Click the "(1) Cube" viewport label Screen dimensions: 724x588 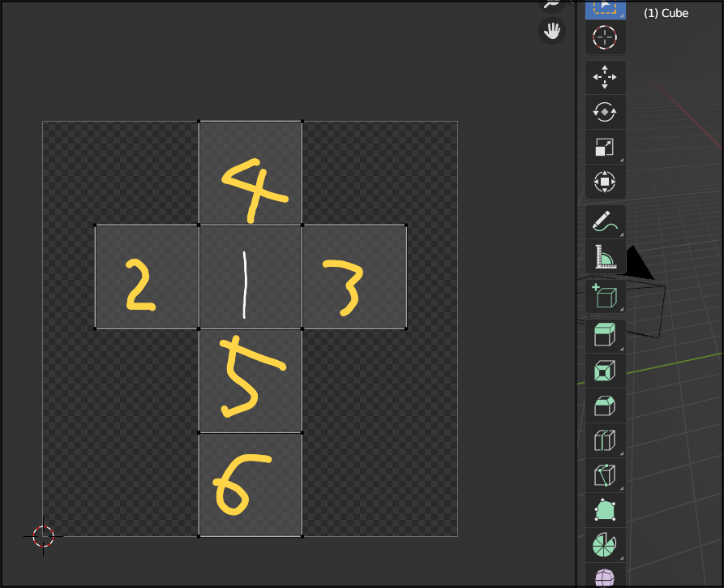point(666,13)
